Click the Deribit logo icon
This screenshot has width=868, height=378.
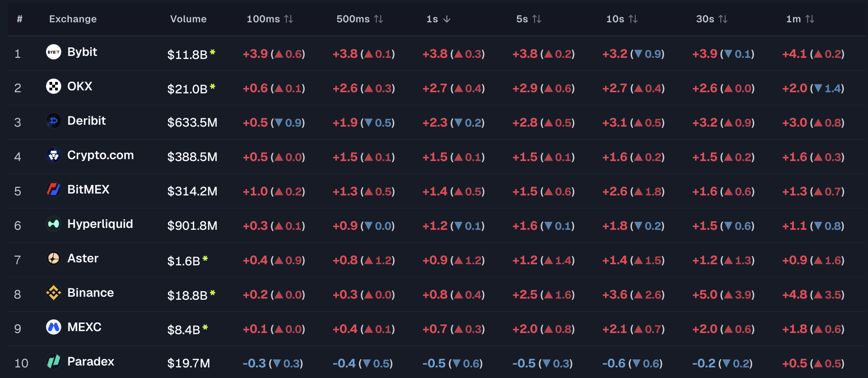tap(54, 121)
